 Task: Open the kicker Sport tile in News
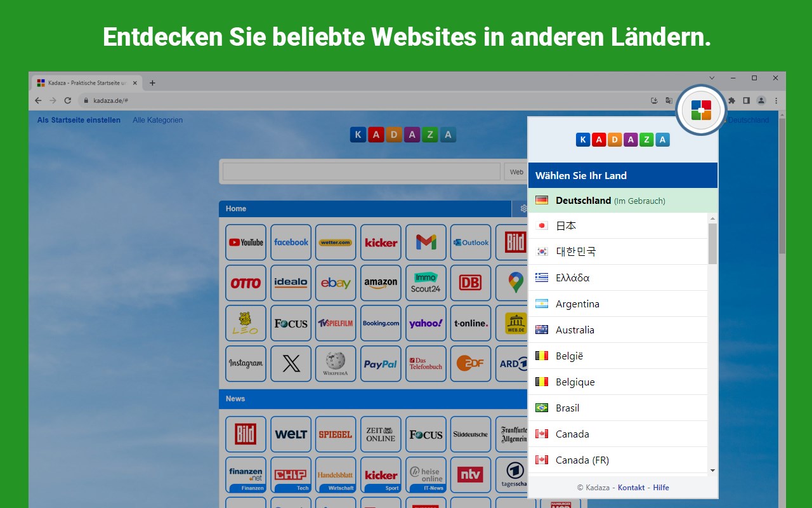coord(381,475)
